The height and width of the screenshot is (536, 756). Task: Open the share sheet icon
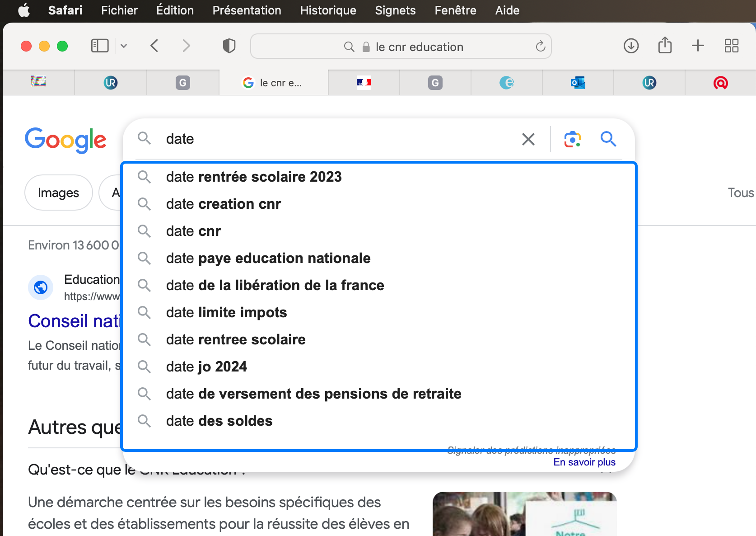pyautogui.click(x=665, y=46)
